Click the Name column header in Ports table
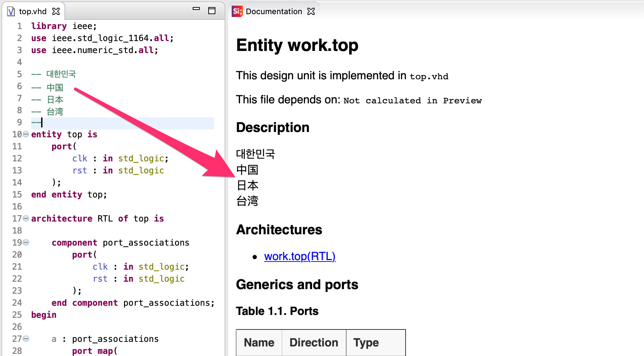The image size is (644, 356). pos(259,343)
